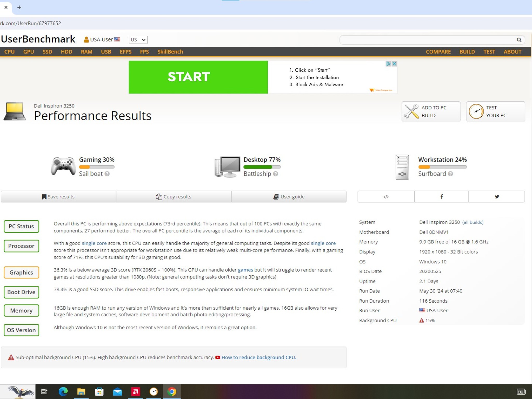Close the current browser tab
The height and width of the screenshot is (399, 532).
(6, 7)
